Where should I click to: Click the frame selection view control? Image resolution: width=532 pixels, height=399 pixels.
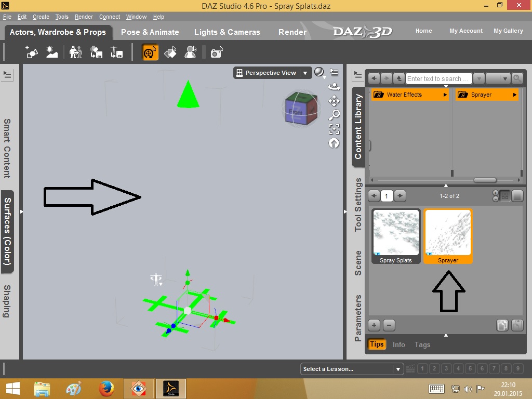click(334, 129)
